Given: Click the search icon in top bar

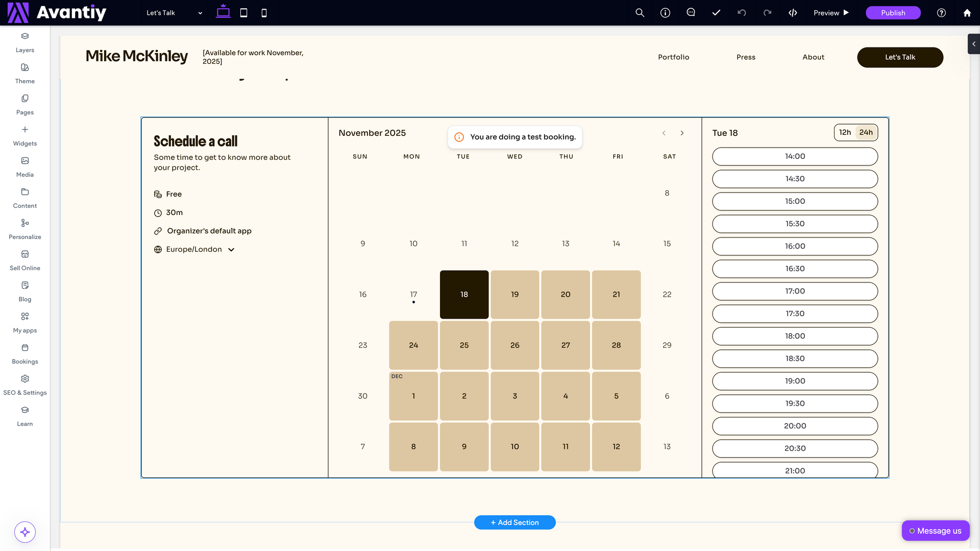Looking at the screenshot, I should (640, 13).
